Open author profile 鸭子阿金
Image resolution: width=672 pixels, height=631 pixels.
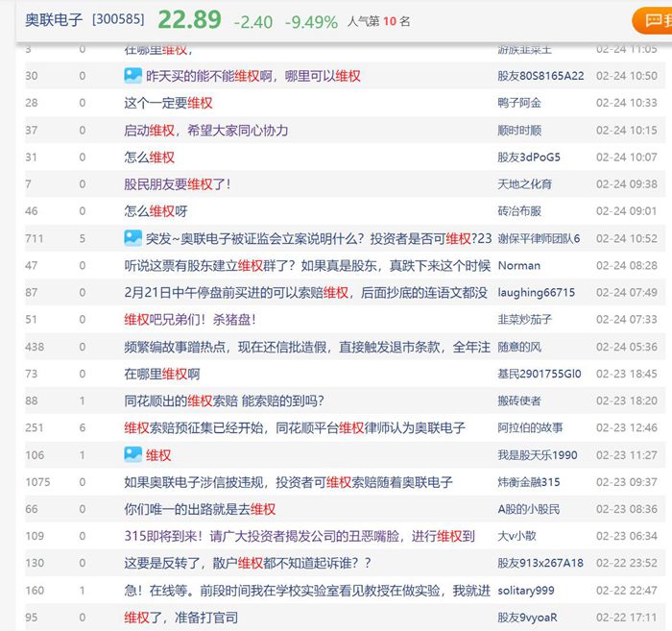pos(519,103)
